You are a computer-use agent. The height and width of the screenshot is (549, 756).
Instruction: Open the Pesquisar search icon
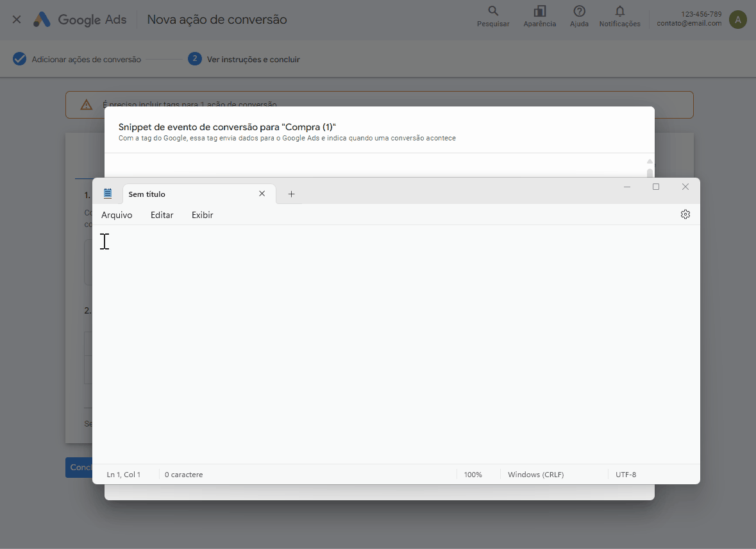tap(492, 11)
